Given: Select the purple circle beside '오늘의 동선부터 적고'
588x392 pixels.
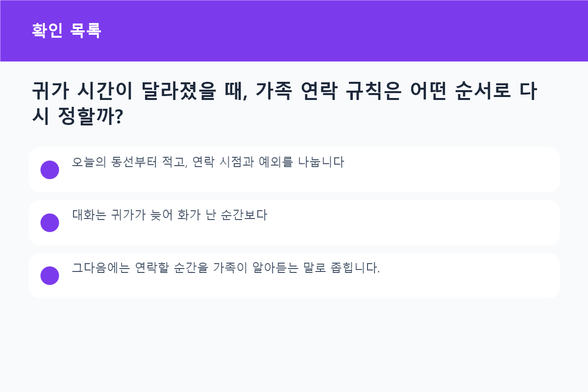Looking at the screenshot, I should (49, 170).
